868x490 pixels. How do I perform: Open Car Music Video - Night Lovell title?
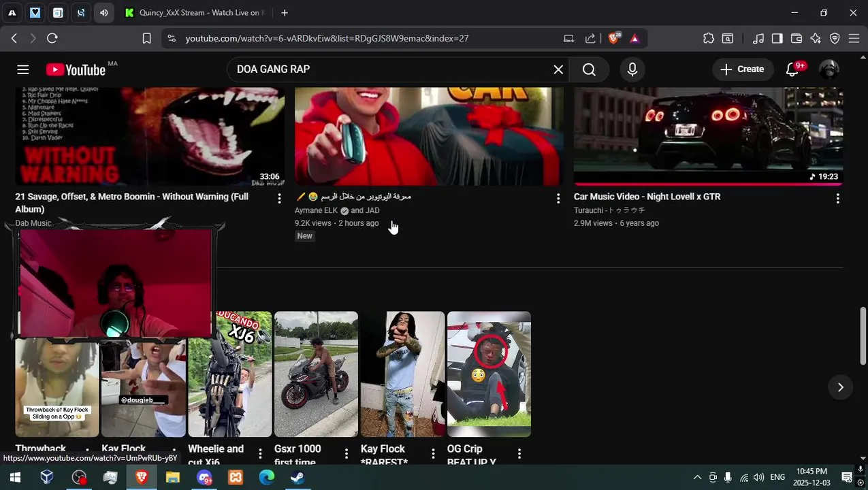click(647, 197)
